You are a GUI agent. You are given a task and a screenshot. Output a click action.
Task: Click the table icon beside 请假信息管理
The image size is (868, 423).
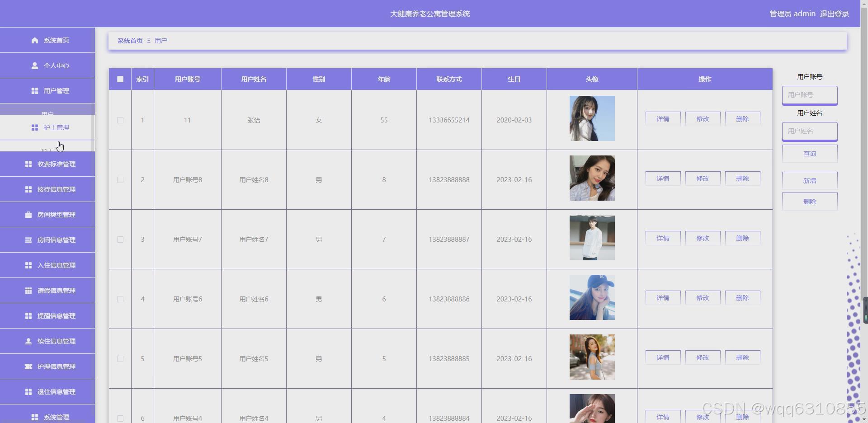point(28,291)
